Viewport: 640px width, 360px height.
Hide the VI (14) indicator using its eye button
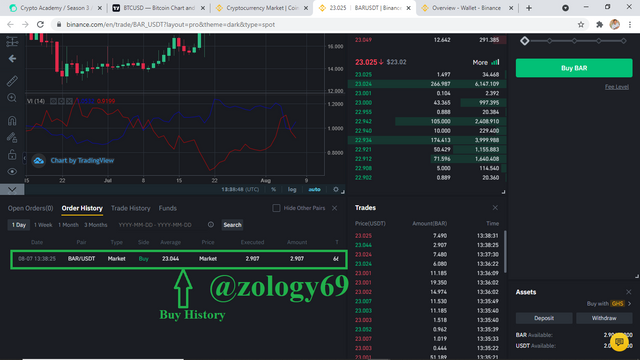(x=53, y=101)
